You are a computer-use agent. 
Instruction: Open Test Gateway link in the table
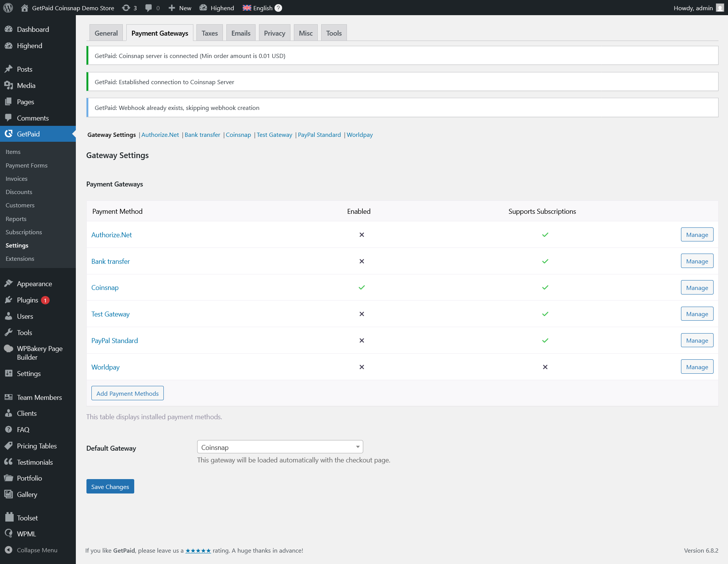click(x=110, y=314)
